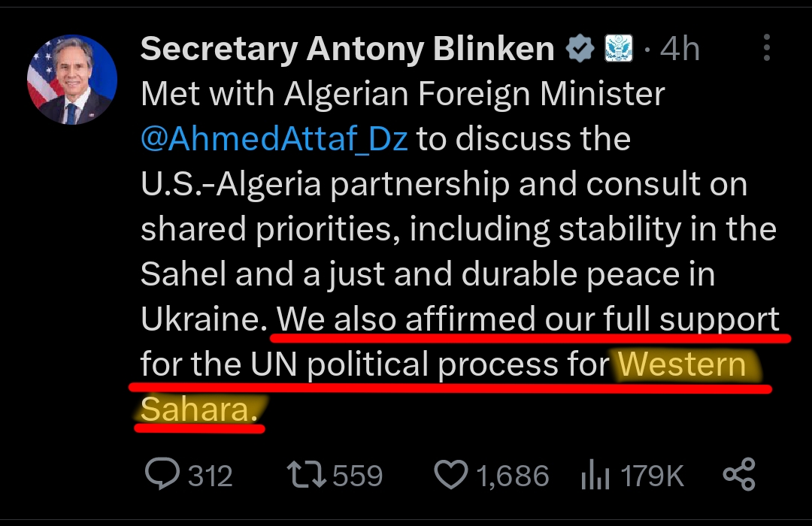812x526 pixels.
Task: Toggle the repost arrows icon
Action: pyautogui.click(x=306, y=475)
